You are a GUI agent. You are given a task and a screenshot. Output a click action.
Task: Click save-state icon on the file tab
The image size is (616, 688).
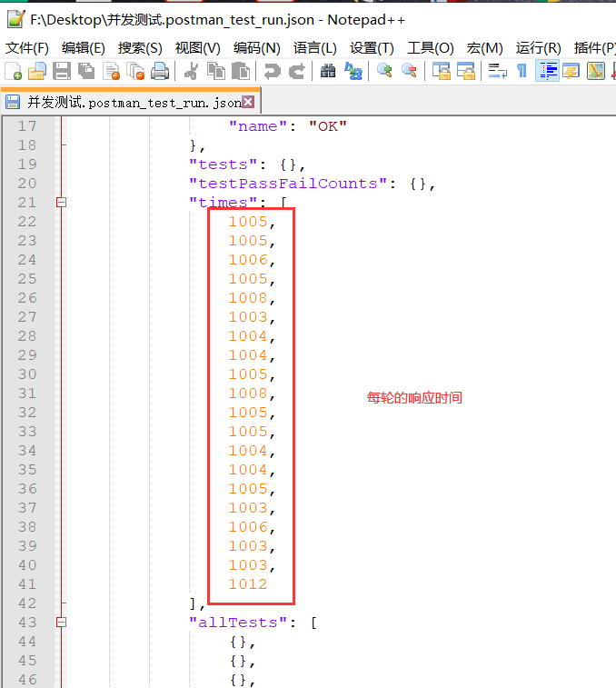click(13, 102)
